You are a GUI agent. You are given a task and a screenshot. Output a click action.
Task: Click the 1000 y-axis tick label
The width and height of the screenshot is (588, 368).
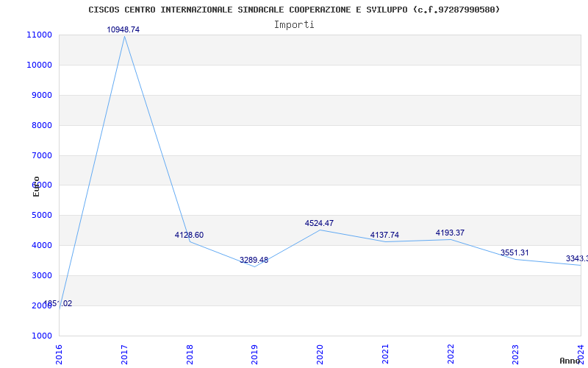click(x=41, y=336)
